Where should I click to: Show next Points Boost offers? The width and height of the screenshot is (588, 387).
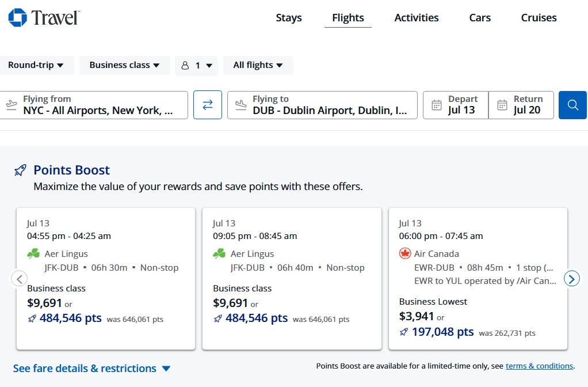572,279
